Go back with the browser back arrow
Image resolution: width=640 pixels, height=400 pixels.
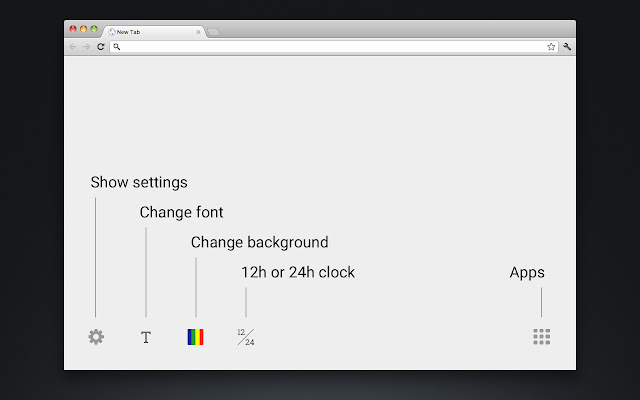point(73,47)
